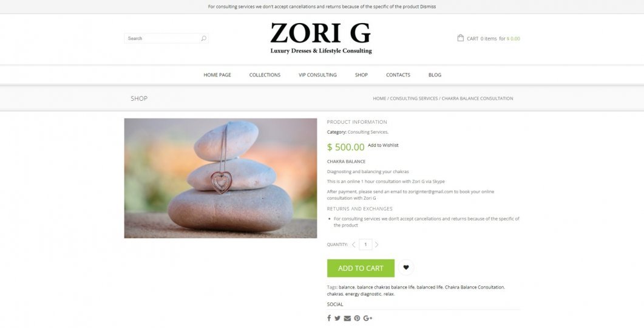Decrease quantity with left arrow
The image size is (644, 328).
[x=353, y=245]
